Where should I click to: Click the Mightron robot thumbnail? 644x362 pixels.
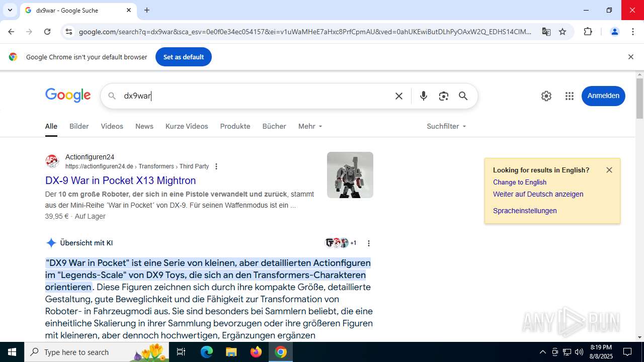point(350,175)
